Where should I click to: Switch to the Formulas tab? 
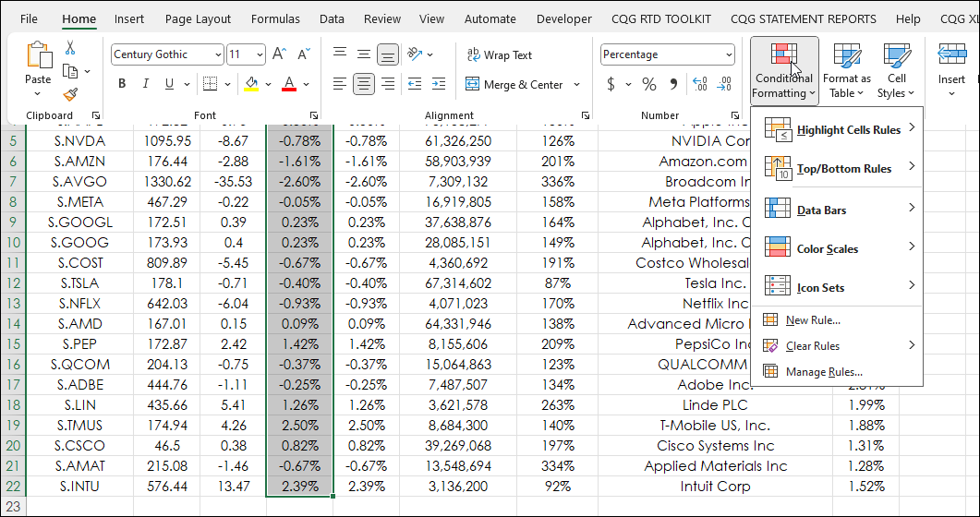275,19
